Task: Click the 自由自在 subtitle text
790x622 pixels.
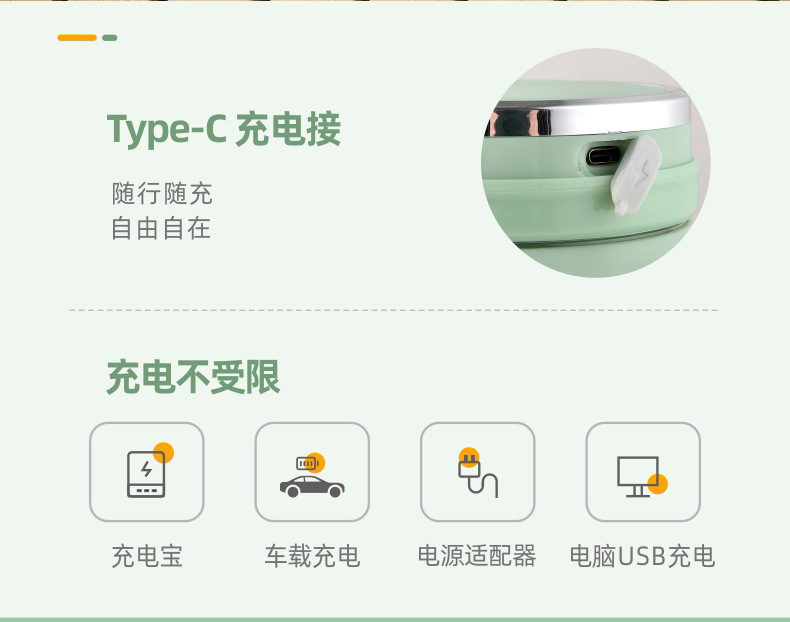Action: pos(161,228)
